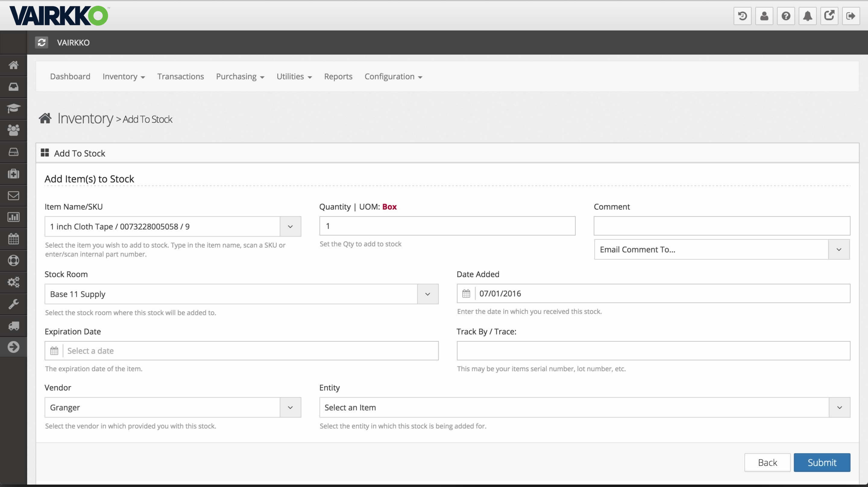Open the medical kit sidebar icon
The width and height of the screenshot is (868, 487).
point(14,174)
